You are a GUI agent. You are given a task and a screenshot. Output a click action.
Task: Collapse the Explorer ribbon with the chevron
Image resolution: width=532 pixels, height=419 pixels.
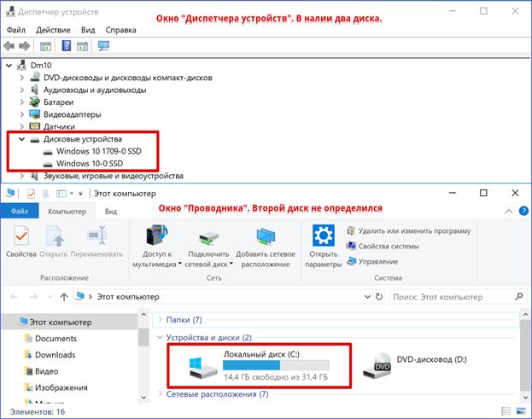coord(509,211)
